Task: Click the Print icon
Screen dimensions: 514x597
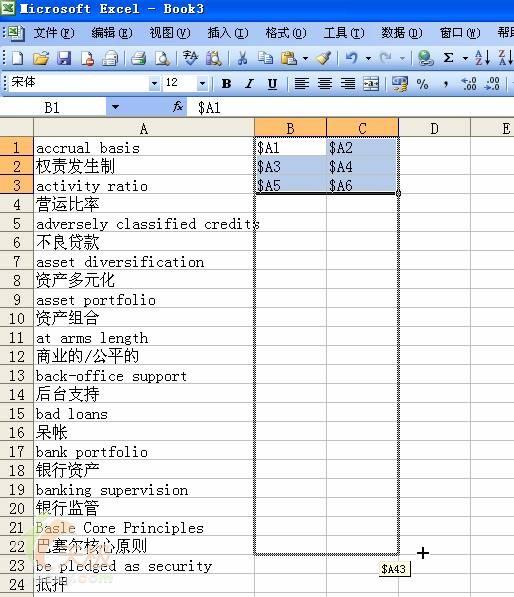Action: coord(139,58)
